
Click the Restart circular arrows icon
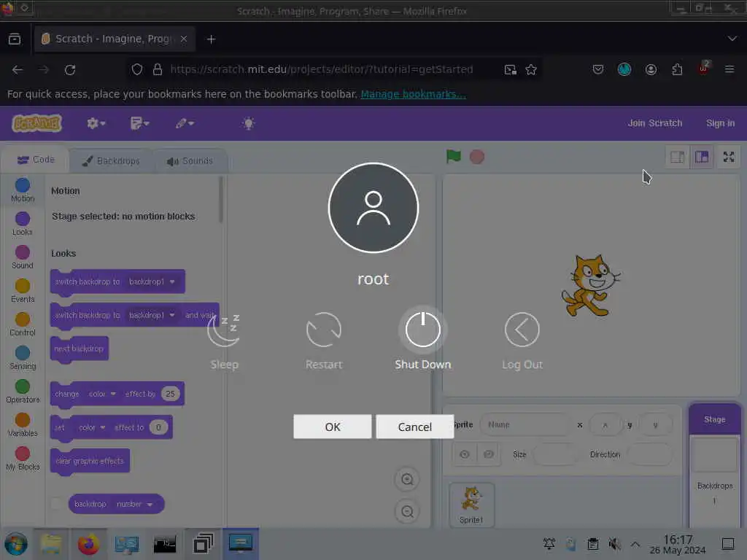(x=324, y=330)
